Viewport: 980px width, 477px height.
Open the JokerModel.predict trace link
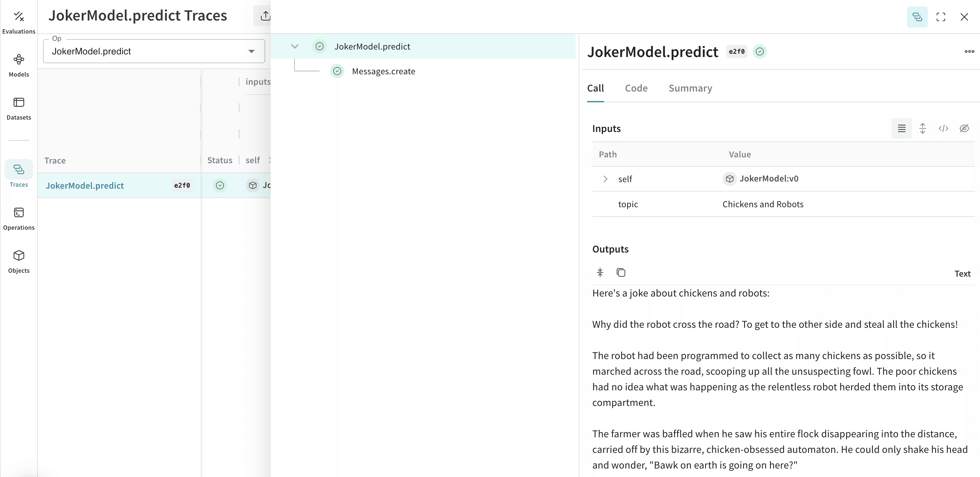pyautogui.click(x=85, y=186)
